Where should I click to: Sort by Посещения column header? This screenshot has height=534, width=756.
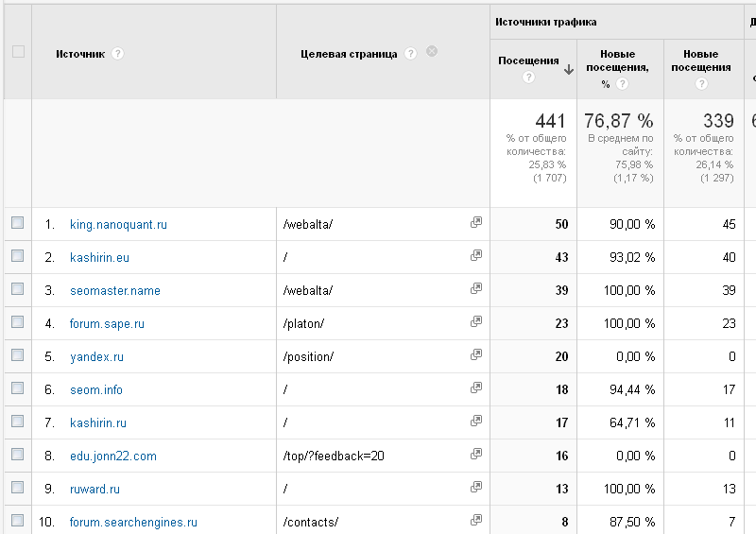[528, 60]
